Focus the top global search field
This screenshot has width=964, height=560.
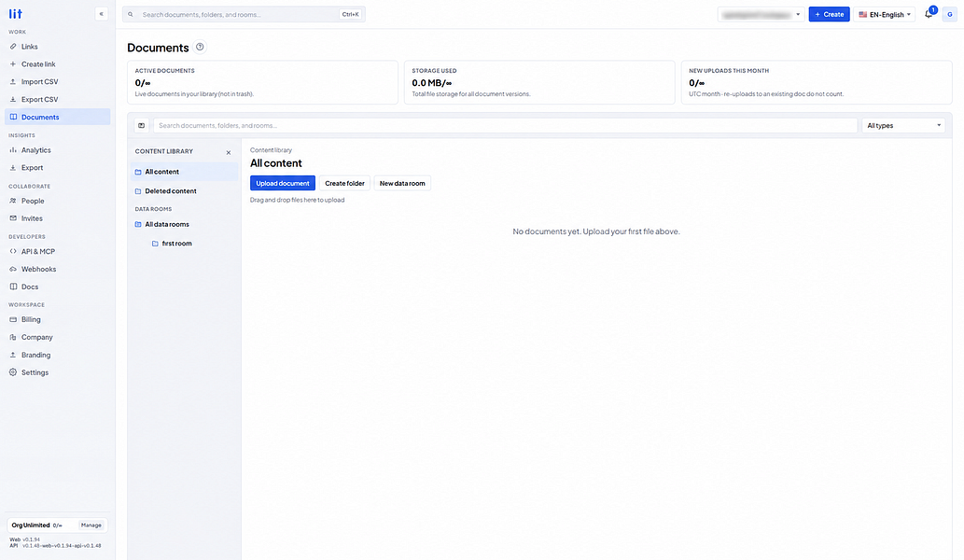coord(244,14)
